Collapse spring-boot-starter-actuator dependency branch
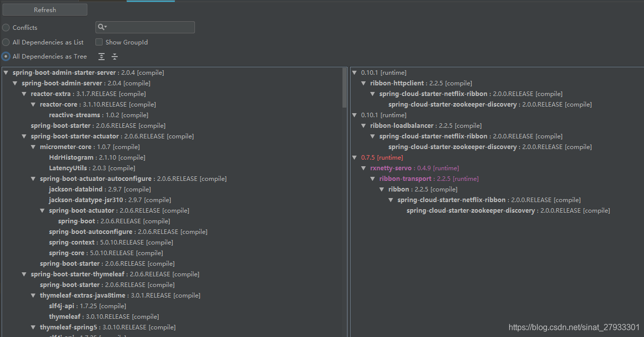This screenshot has height=337, width=644. coord(24,136)
